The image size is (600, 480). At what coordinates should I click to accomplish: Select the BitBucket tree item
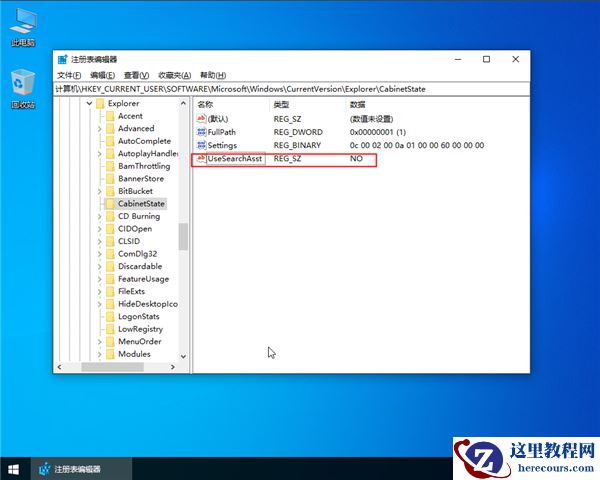[x=135, y=191]
